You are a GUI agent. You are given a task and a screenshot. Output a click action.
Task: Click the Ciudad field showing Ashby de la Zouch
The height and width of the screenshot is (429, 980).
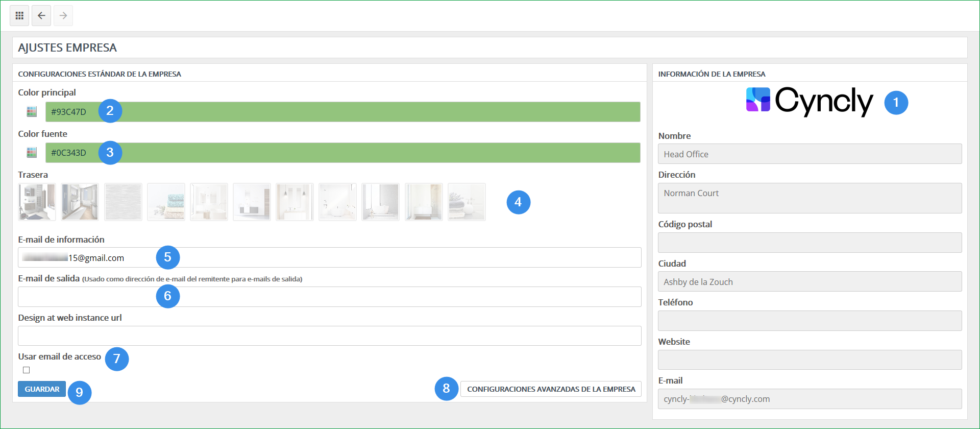810,281
